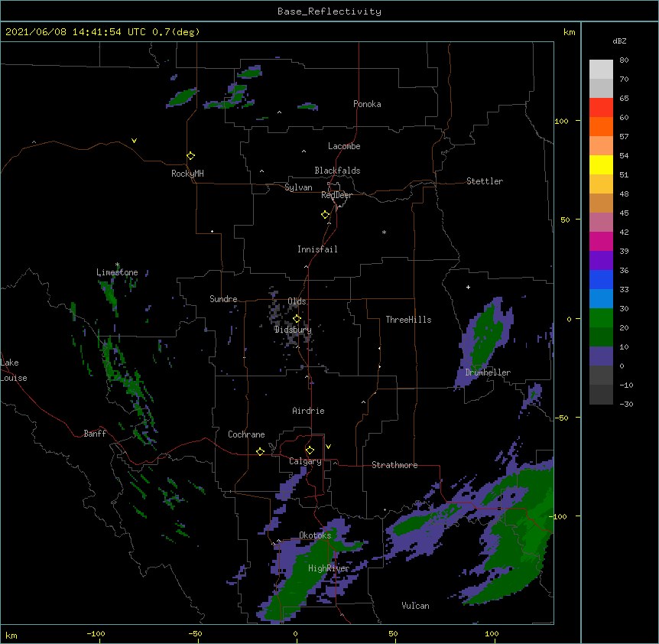Click the slate-purple 0-10 dBZ legend swatch

tap(601, 356)
